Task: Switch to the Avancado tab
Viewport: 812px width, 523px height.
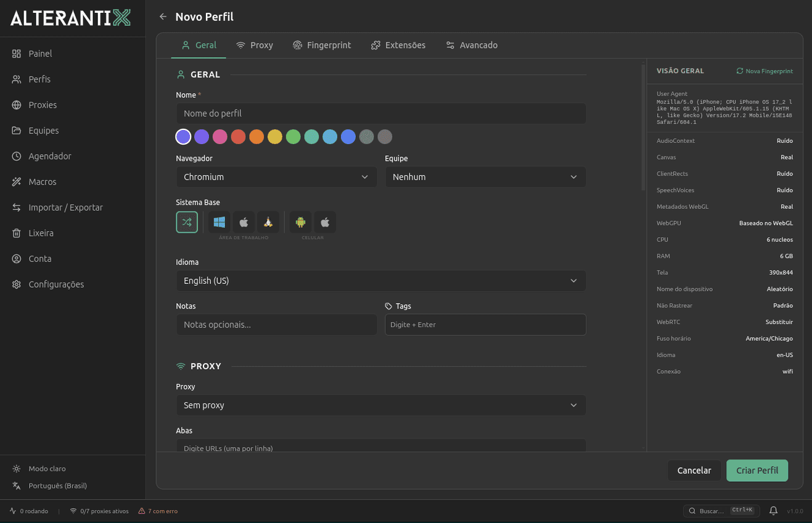Action: (x=472, y=46)
